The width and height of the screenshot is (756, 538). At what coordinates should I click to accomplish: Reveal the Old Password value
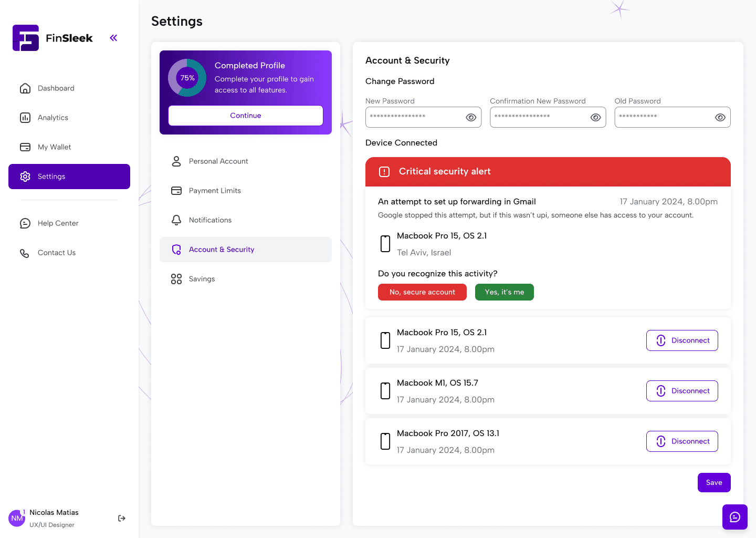[x=720, y=117]
